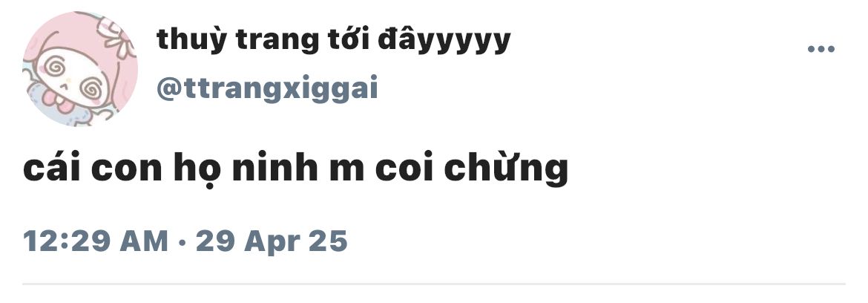Open the pink bunny profile avatar
Viewport: 868px width, 303px height.
pos(79,68)
